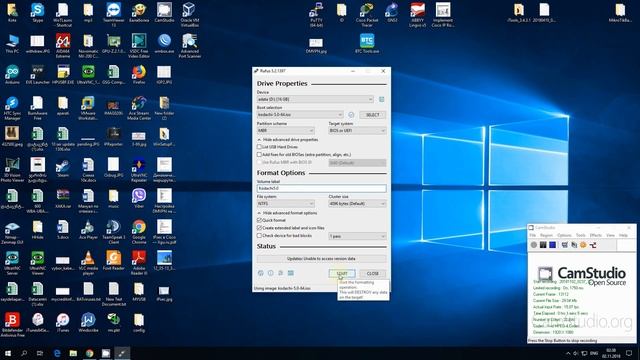640x360 pixels.
Task: Click the red SWF toggle icon in CamStudio toolbar
Action: (593, 245)
